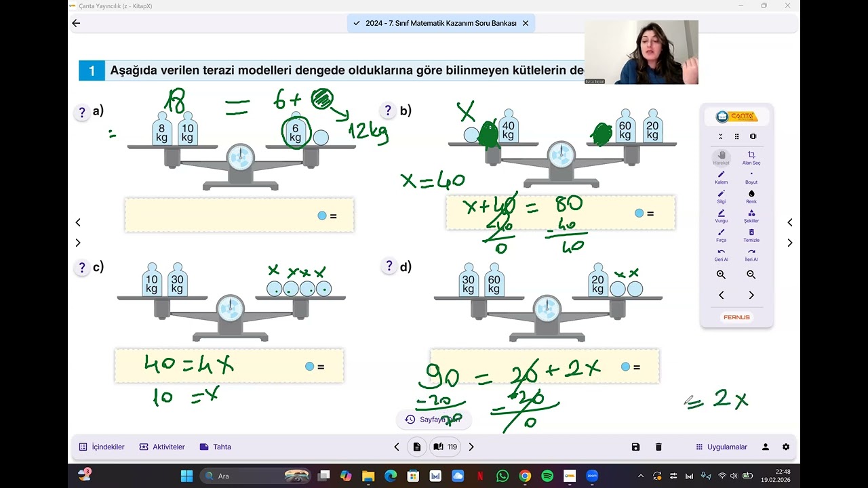This screenshot has width=868, height=488.
Task: Go to next page in bottom bar
Action: tap(471, 447)
